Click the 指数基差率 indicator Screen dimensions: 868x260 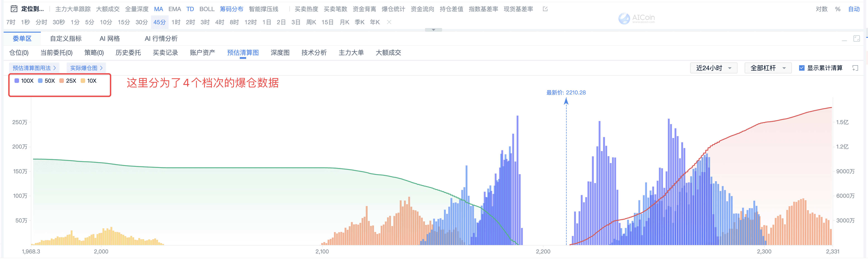(483, 9)
